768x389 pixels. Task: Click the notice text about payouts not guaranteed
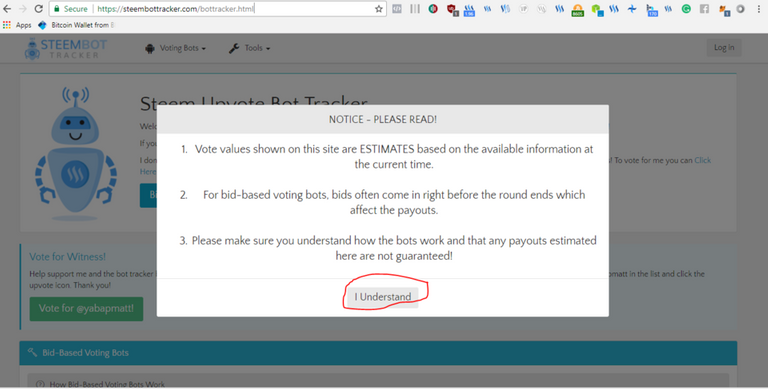pos(394,248)
